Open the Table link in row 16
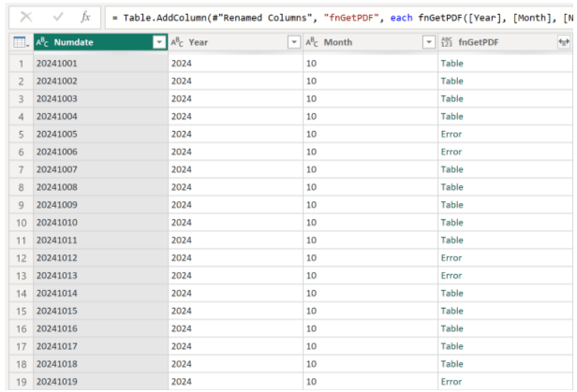Image resolution: width=577 pixels, height=392 pixels. pyautogui.click(x=451, y=328)
